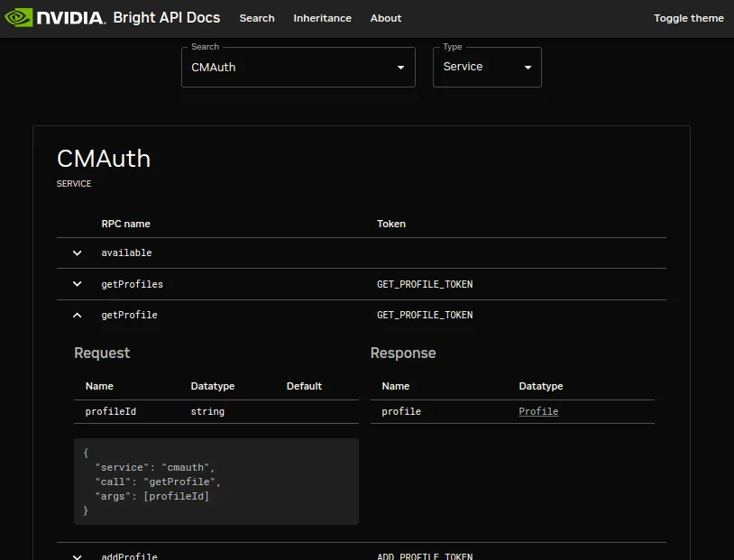This screenshot has height=560, width=734.
Task: Click the SERVICE label under CMAuth
Action: point(74,184)
